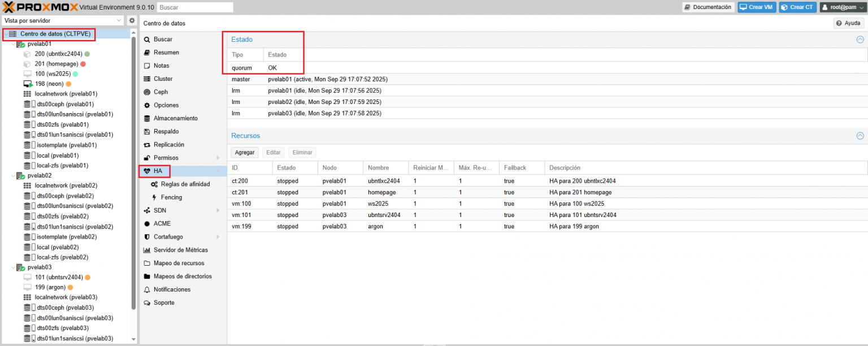Image resolution: width=868 pixels, height=346 pixels.
Task: Expand the Permisos submenu arrow
Action: coord(218,158)
